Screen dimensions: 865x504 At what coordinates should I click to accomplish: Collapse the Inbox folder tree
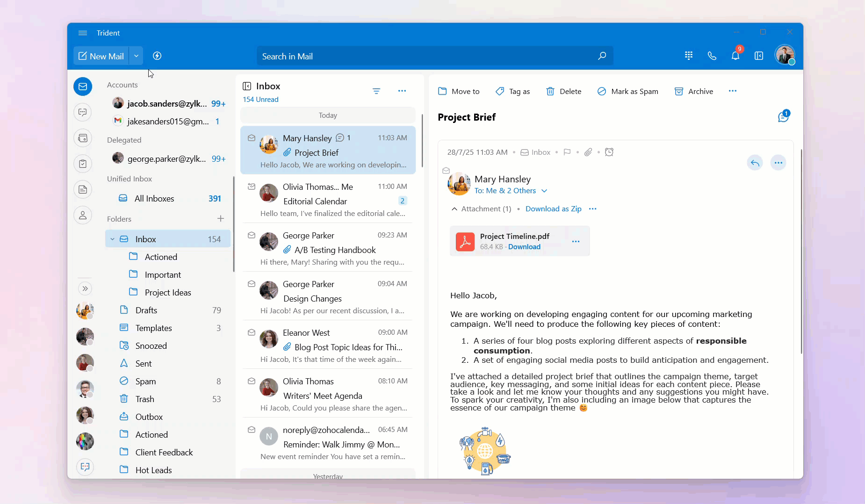pos(112,239)
